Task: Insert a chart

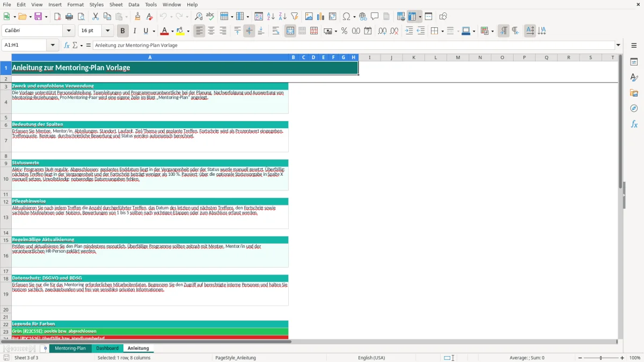Action: [x=321, y=17]
